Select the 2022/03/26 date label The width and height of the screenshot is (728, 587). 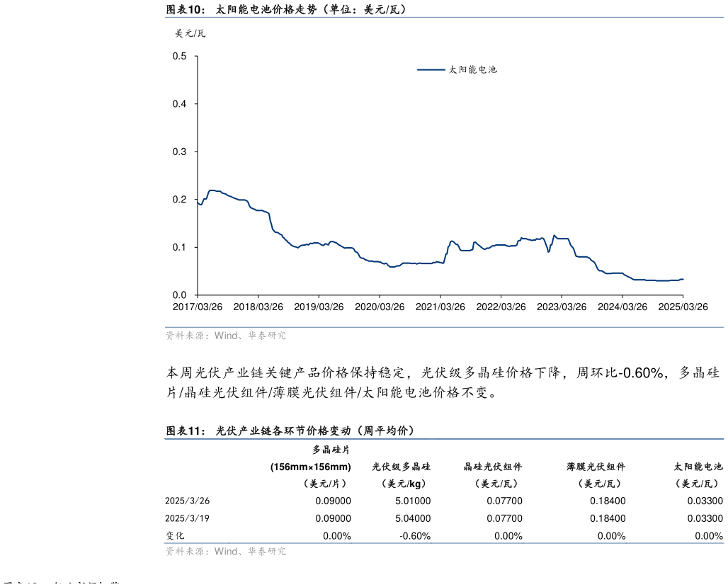pos(501,307)
